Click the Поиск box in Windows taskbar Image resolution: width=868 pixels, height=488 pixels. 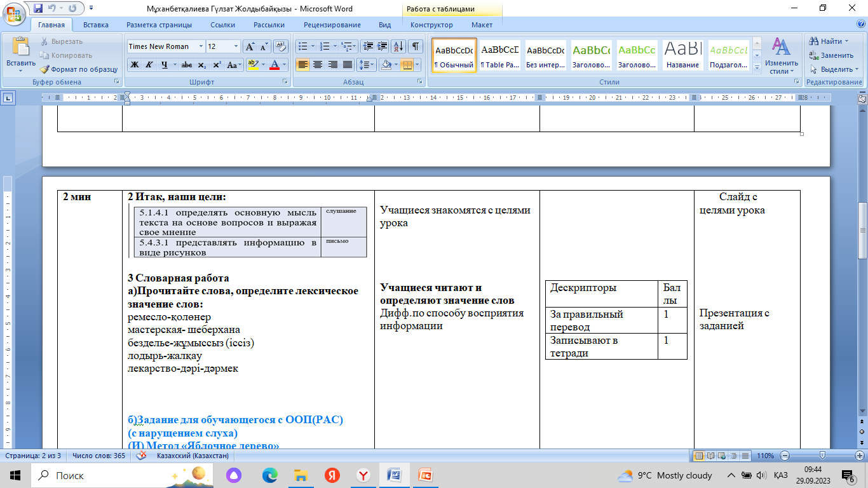tap(95, 475)
